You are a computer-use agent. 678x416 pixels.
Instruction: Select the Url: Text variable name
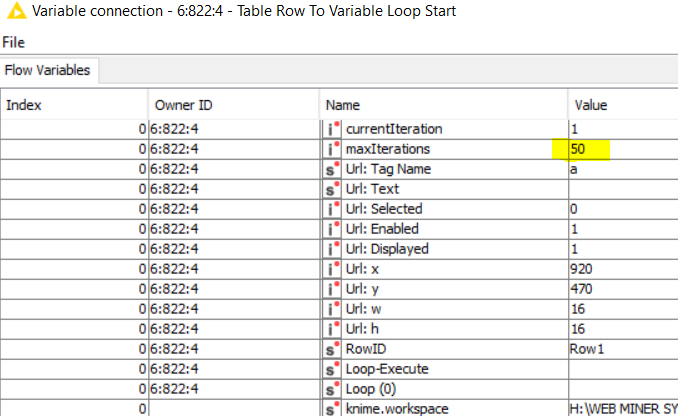tap(372, 189)
